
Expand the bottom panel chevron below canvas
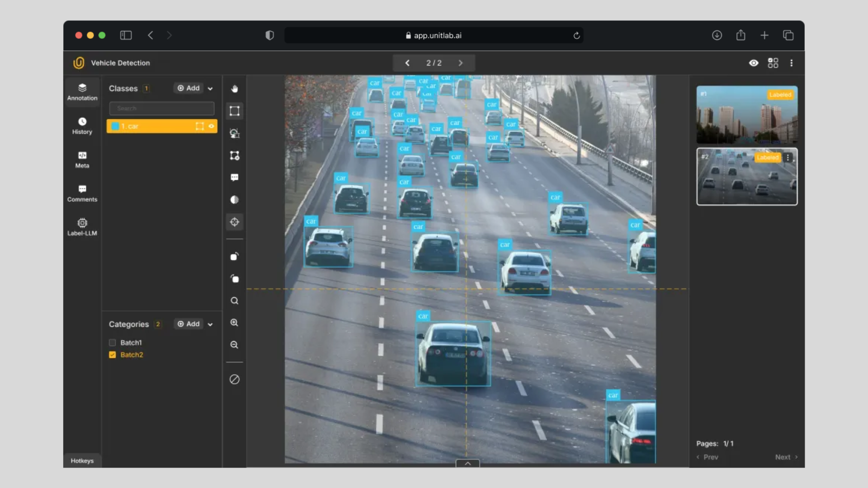coord(467,463)
